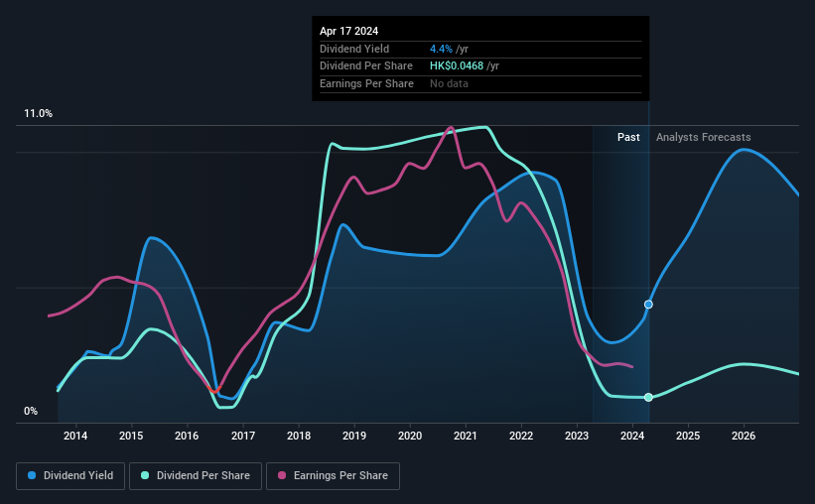Toggle the Earnings Per Share legend series
This screenshot has height=504, width=815.
coord(333,476)
